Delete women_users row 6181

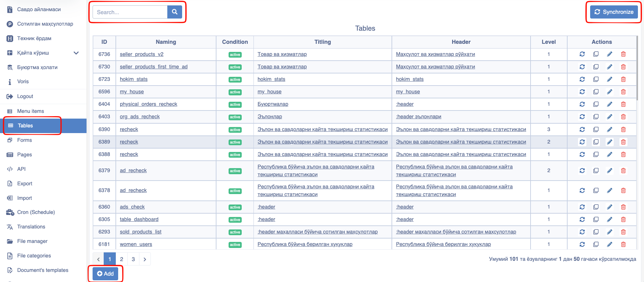[x=623, y=244]
